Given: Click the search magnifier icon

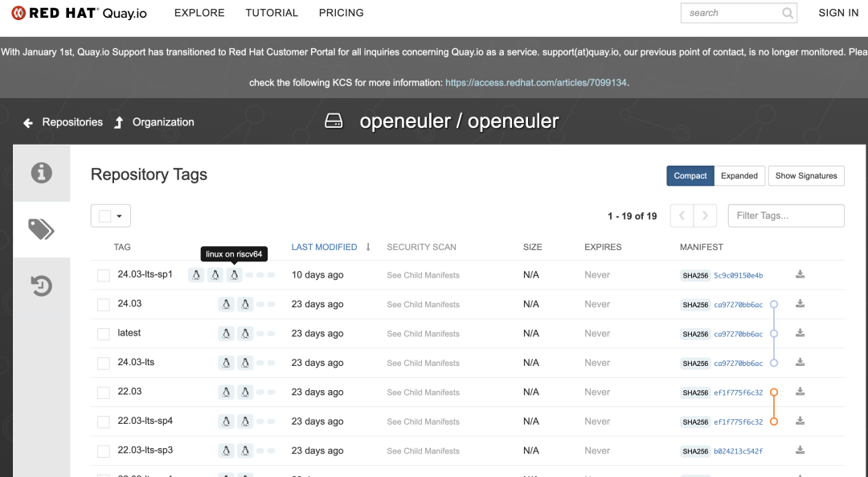Looking at the screenshot, I should point(787,13).
